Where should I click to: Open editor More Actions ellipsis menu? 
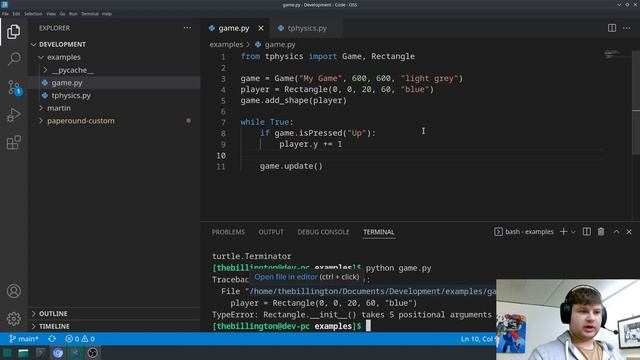click(627, 28)
